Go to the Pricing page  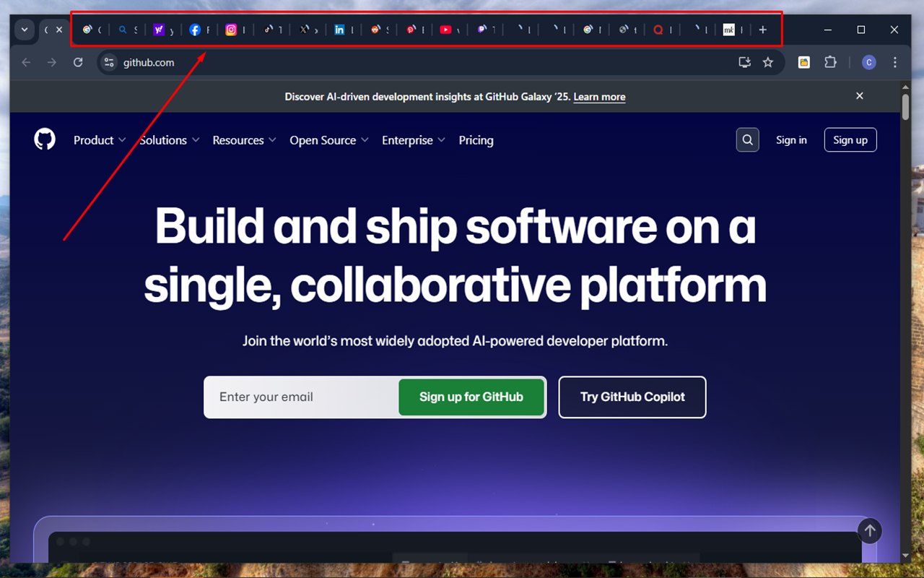(476, 140)
